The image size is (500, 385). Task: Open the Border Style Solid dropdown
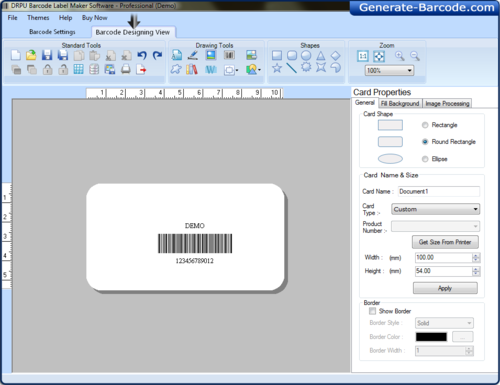tap(444, 323)
